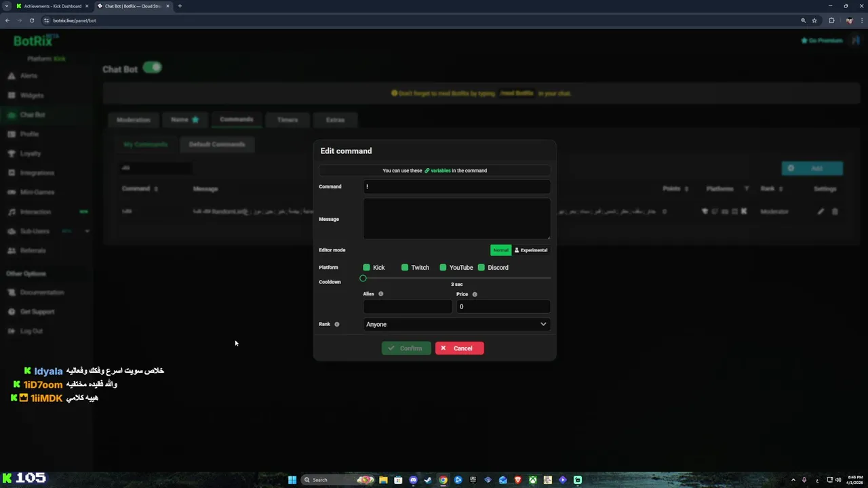Toggle the Twitch platform checkbox
This screenshot has width=868, height=488.
(x=405, y=268)
